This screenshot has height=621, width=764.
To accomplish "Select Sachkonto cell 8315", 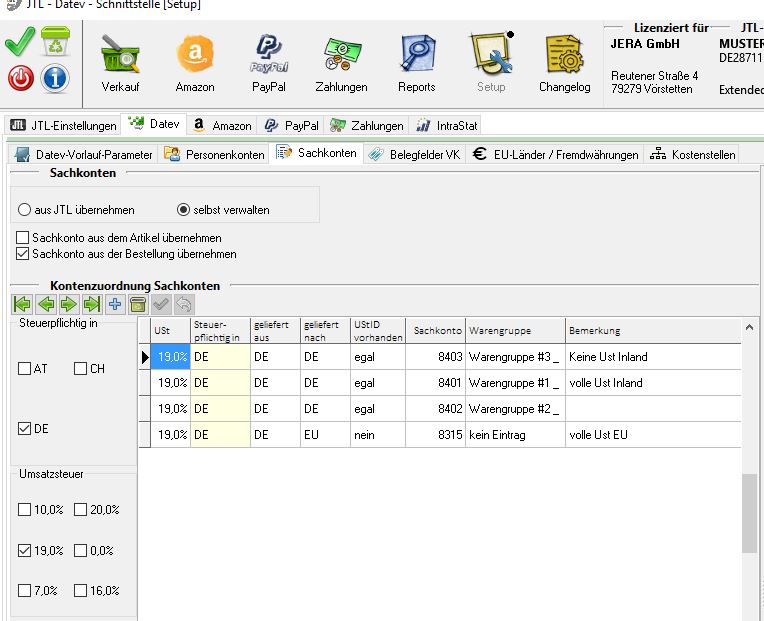I will 436,435.
